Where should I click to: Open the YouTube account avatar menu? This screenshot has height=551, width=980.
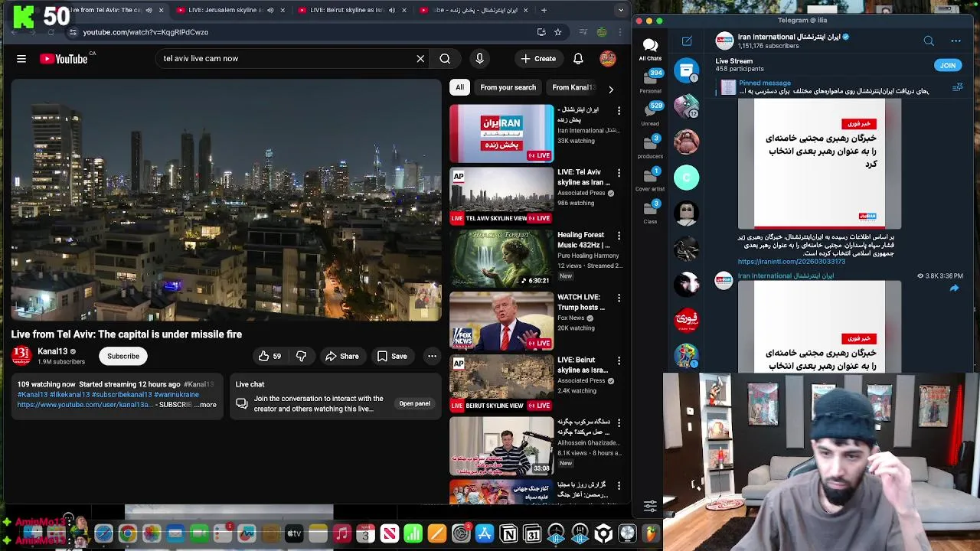click(608, 59)
